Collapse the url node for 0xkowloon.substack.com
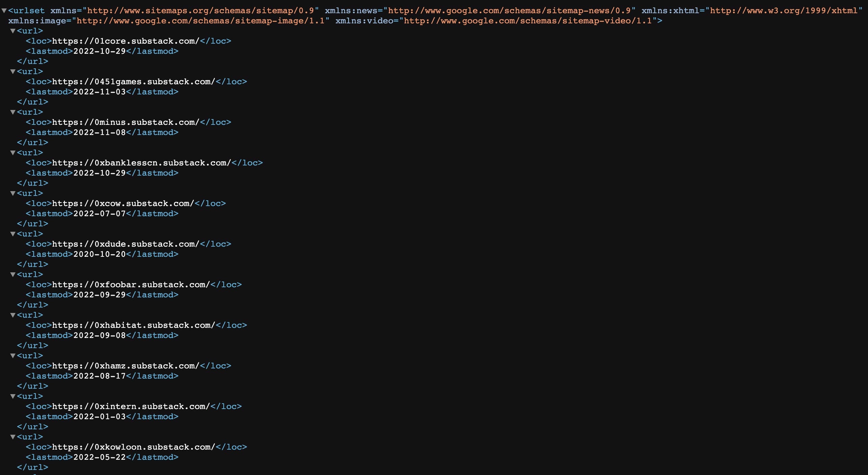This screenshot has height=475, width=868. (13, 437)
